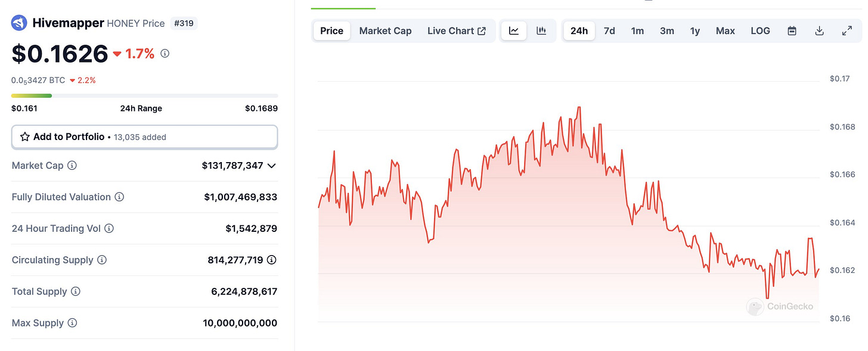
Task: Click the $1,542,879 trading volume value
Action: 252,229
